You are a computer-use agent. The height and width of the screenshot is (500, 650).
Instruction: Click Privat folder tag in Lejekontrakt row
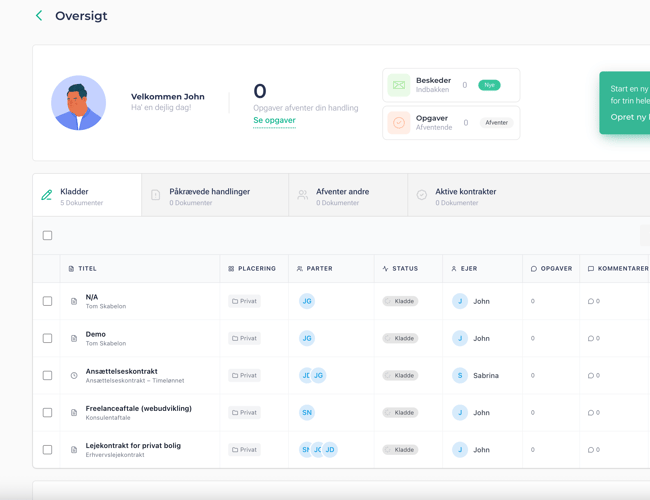point(244,449)
